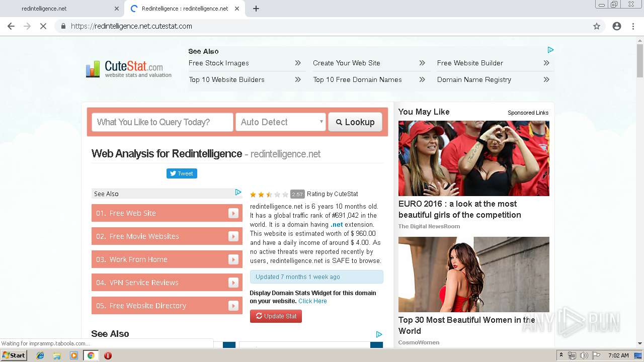Click arrows next to Domain Name Registry

coord(546,79)
